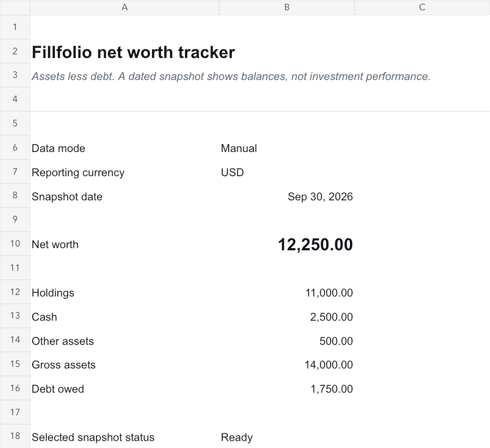
Task: Click the 'Other assets' label cell
Action: pyautogui.click(x=125, y=340)
